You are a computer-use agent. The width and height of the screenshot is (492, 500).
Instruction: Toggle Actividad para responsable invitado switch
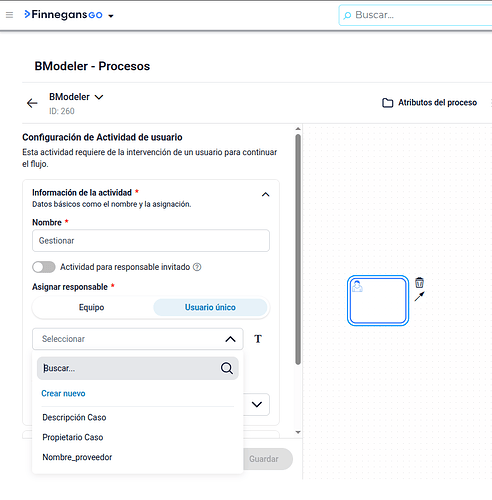click(44, 267)
